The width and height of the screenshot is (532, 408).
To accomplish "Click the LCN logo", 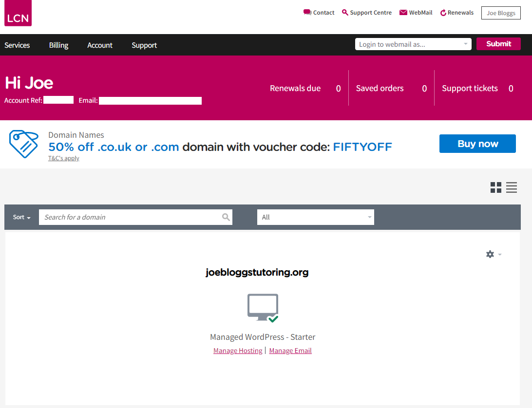I will coord(18,13).
